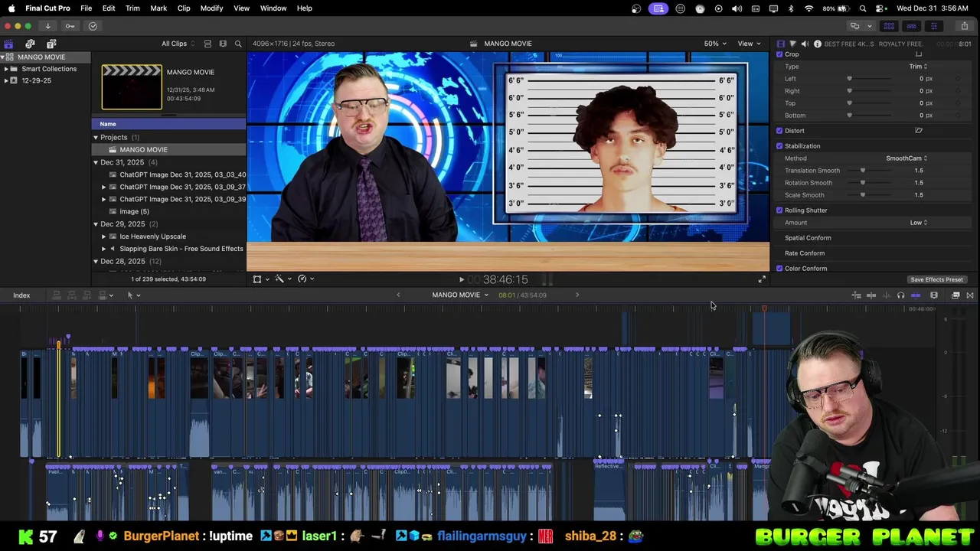
Task: Show the Transitions browser icon
Action: 970,295
